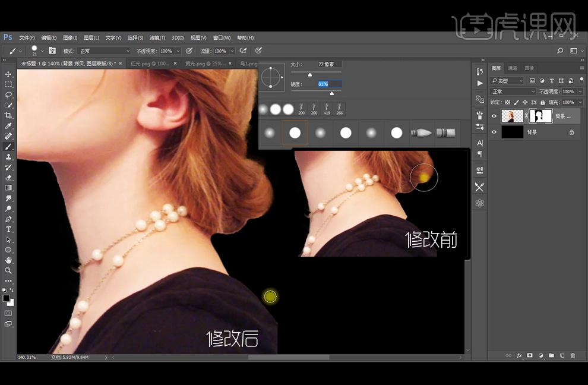Image resolution: width=588 pixels, height=385 pixels.
Task: Toggle airbrush build-up in options bar
Action: 243,51
